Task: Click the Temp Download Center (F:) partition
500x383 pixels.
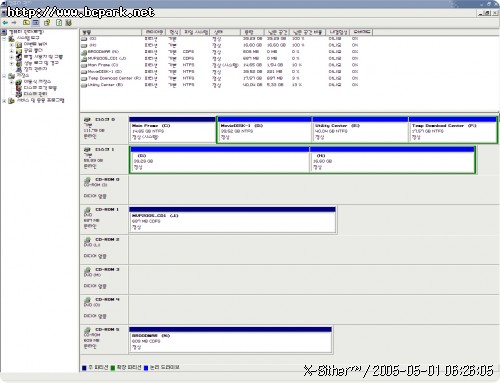Action: point(453,130)
